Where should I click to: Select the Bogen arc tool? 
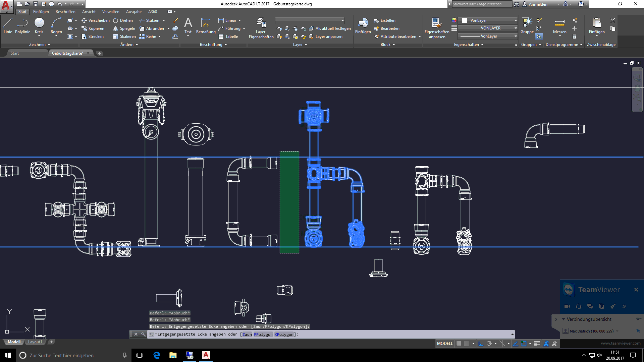56,26
